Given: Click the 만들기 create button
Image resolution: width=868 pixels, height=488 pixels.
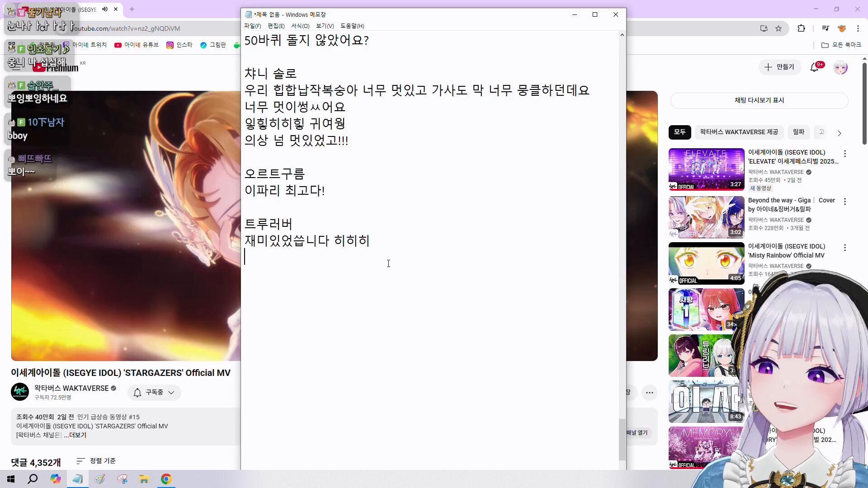Looking at the screenshot, I should (x=779, y=67).
